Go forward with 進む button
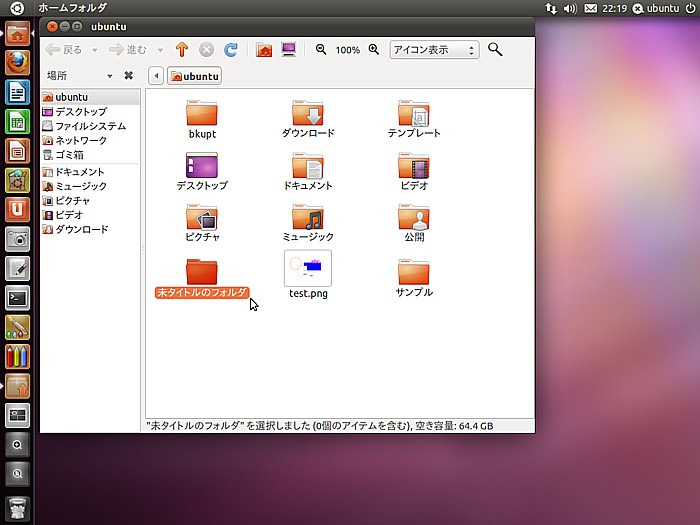The width and height of the screenshot is (700, 525). [128, 50]
